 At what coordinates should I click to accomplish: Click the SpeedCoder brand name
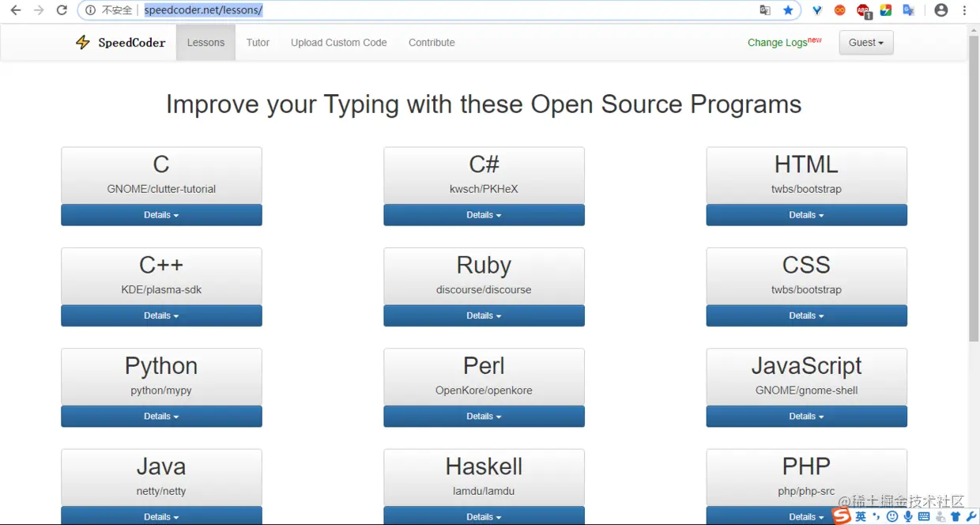tap(132, 43)
